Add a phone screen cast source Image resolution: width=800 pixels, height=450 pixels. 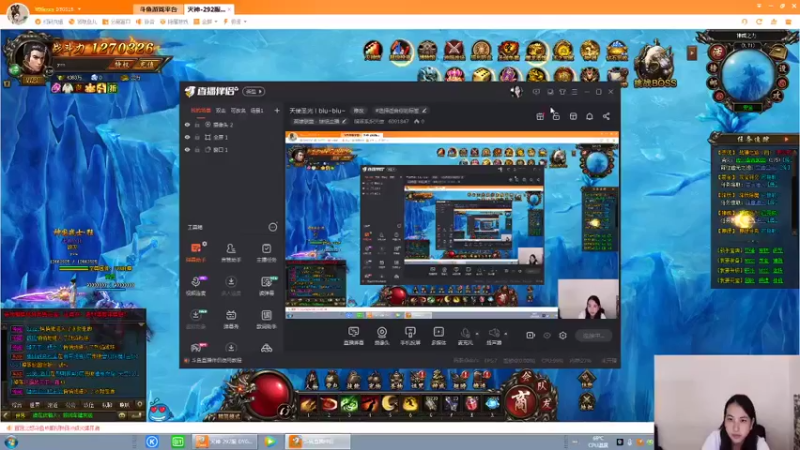410,336
